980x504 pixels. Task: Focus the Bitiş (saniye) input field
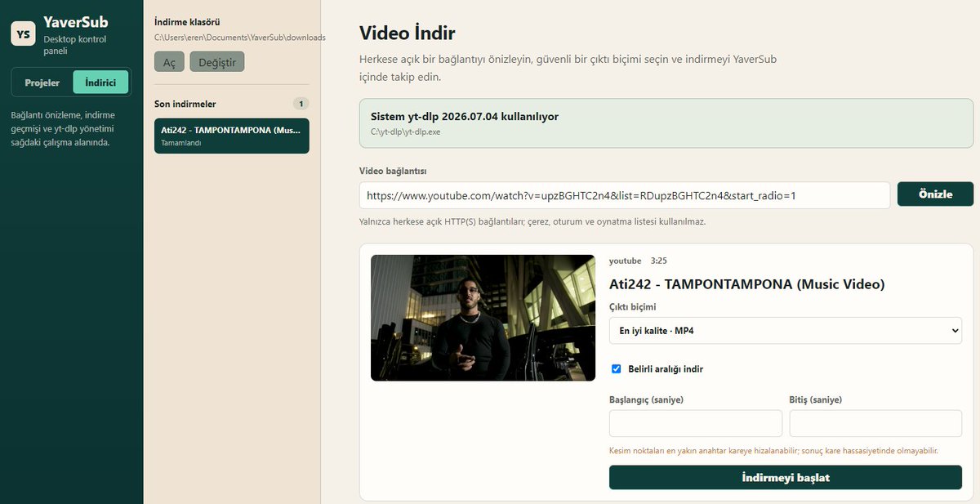tap(875, 423)
